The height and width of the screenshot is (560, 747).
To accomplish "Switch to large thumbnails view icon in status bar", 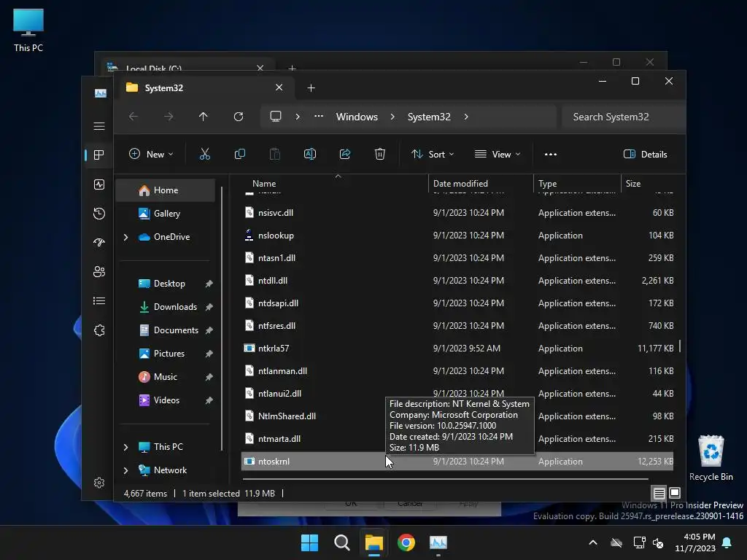I will [x=675, y=493].
